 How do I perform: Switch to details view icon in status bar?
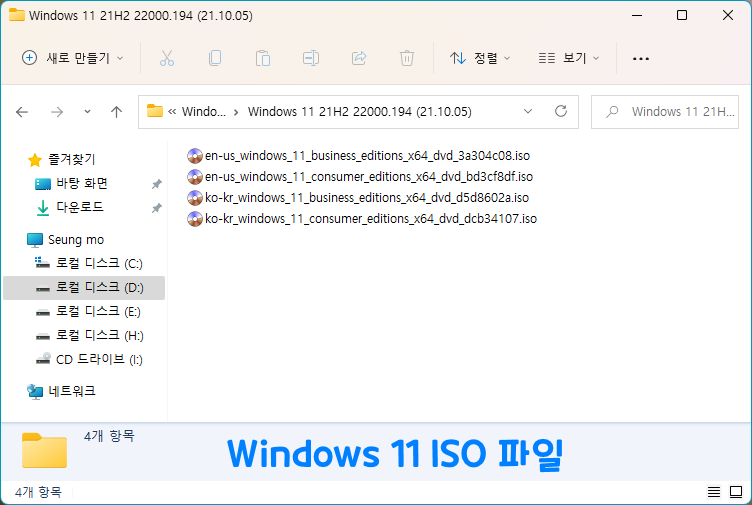pos(714,492)
